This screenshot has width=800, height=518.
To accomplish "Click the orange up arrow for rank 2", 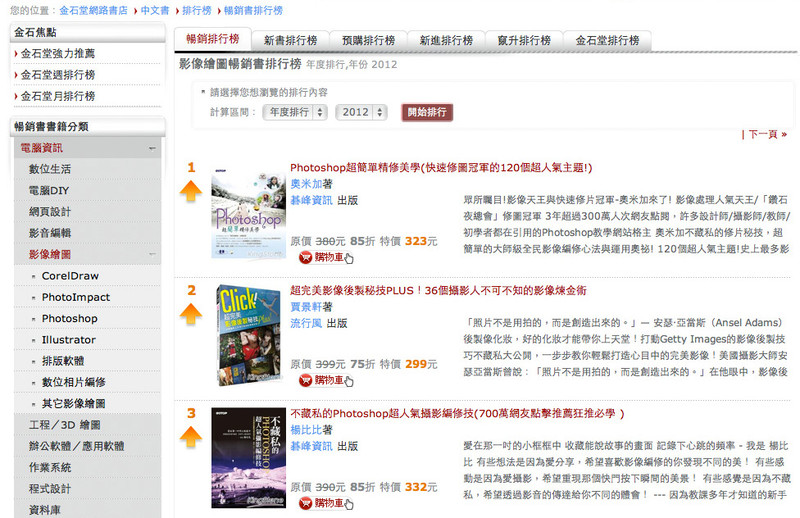I will pos(191,314).
